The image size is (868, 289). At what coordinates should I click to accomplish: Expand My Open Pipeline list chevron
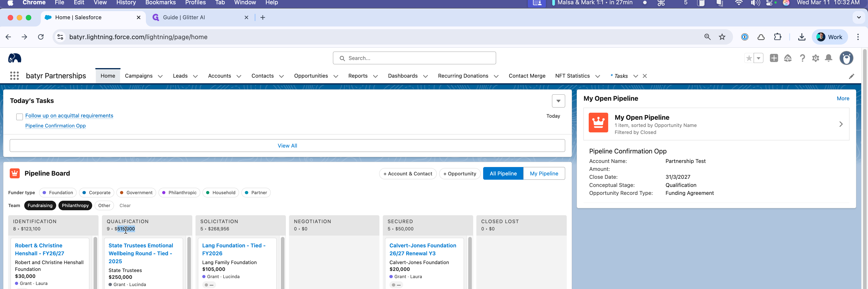(x=841, y=124)
